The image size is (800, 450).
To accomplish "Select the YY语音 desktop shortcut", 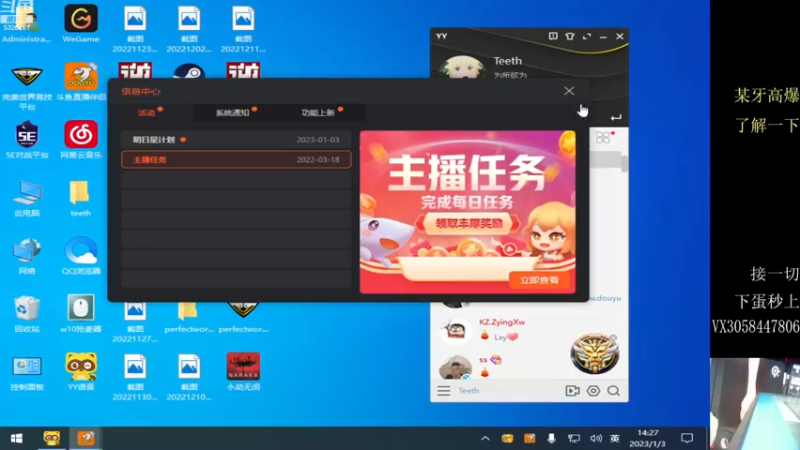I will click(81, 371).
